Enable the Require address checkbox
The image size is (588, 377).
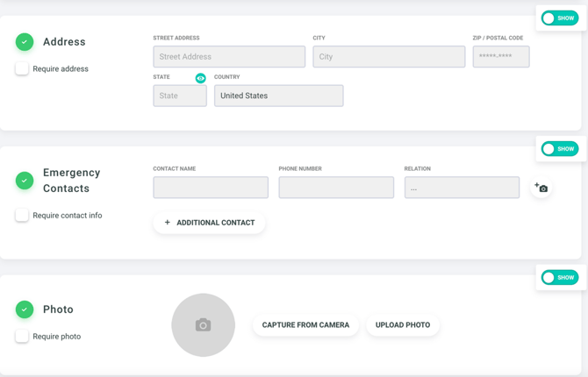22,68
